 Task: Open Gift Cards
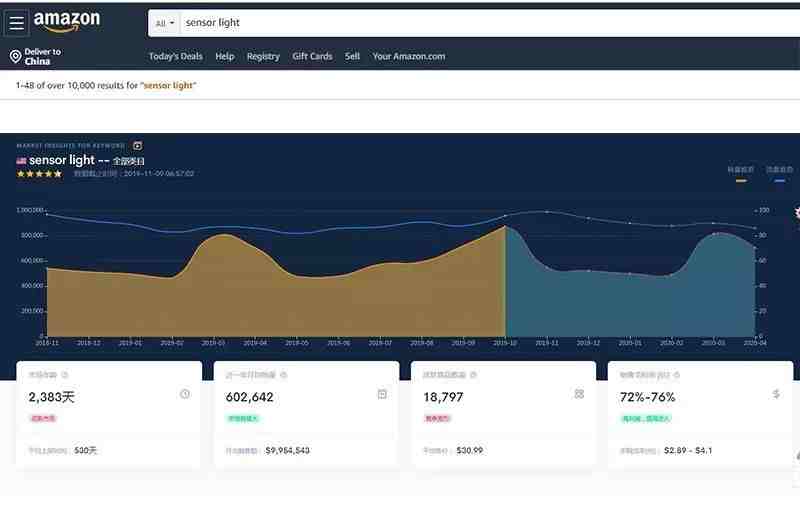pos(312,57)
